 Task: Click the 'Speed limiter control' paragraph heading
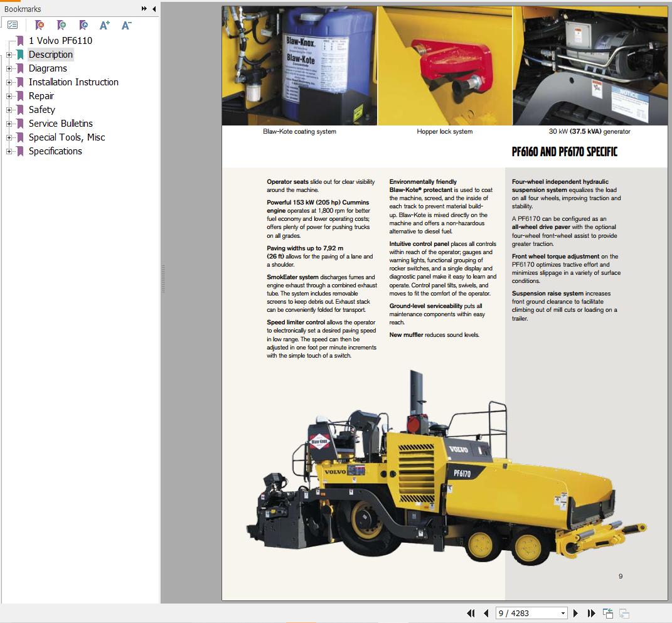pyautogui.click(x=296, y=322)
